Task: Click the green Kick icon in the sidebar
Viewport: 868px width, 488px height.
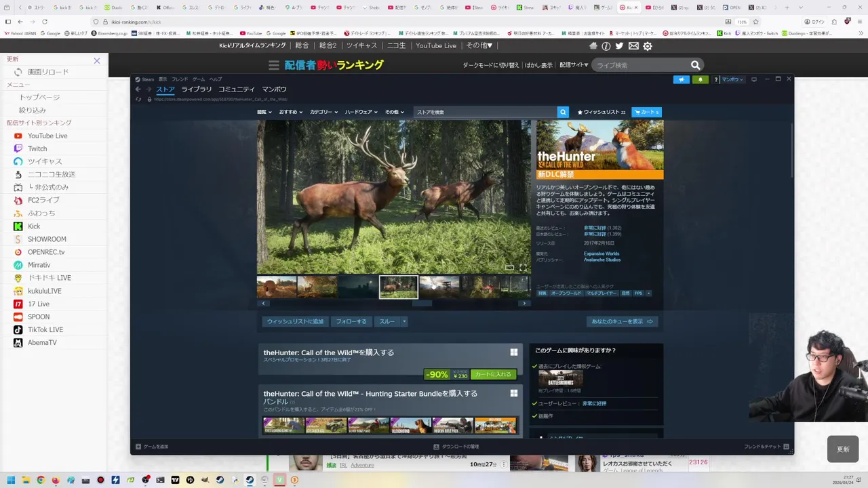Action: pos(18,226)
